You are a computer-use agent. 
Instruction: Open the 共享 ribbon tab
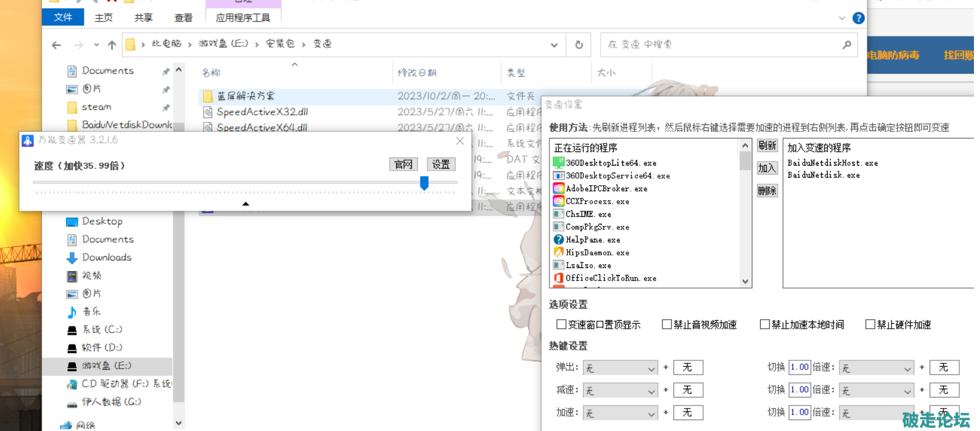143,18
